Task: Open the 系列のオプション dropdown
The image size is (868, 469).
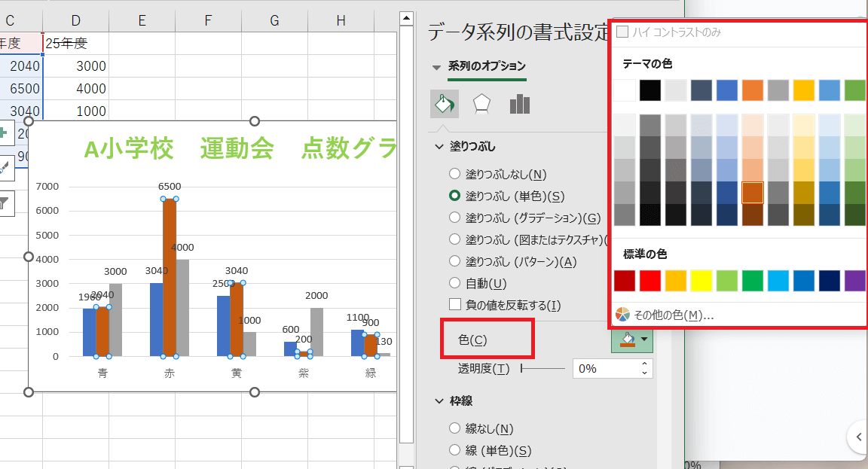Action: pos(436,67)
